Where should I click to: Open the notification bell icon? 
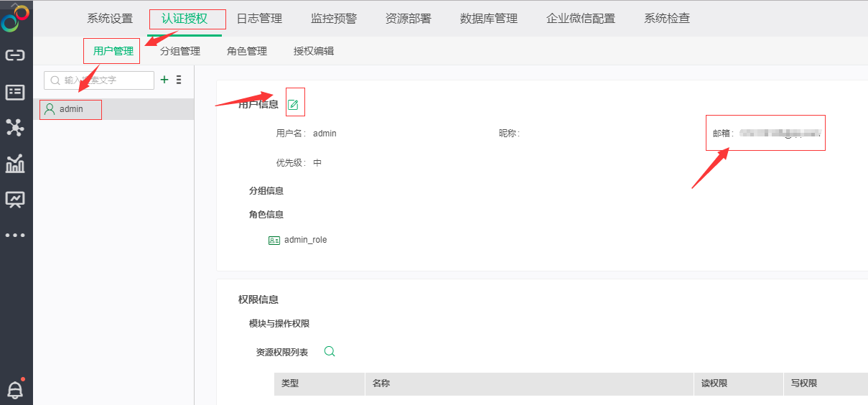pos(15,388)
